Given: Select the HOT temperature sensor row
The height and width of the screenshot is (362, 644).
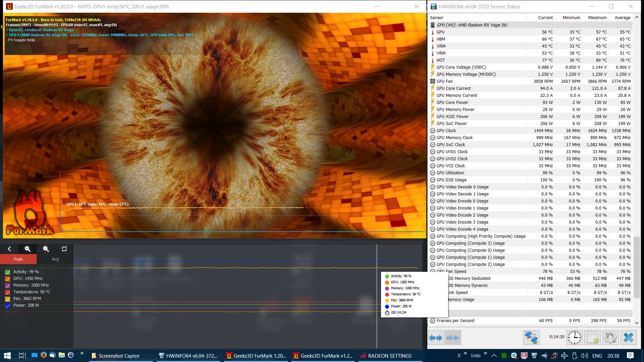Looking at the screenshot, I should coord(531,60).
